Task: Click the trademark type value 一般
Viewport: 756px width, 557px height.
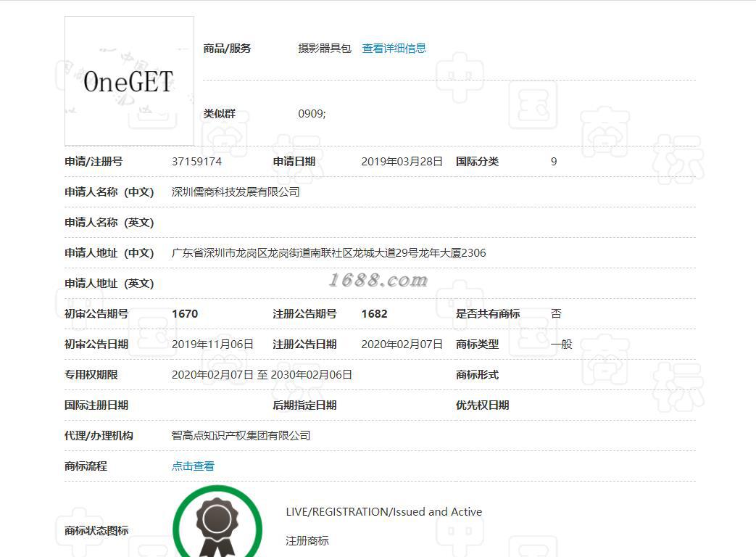Action: tap(561, 344)
